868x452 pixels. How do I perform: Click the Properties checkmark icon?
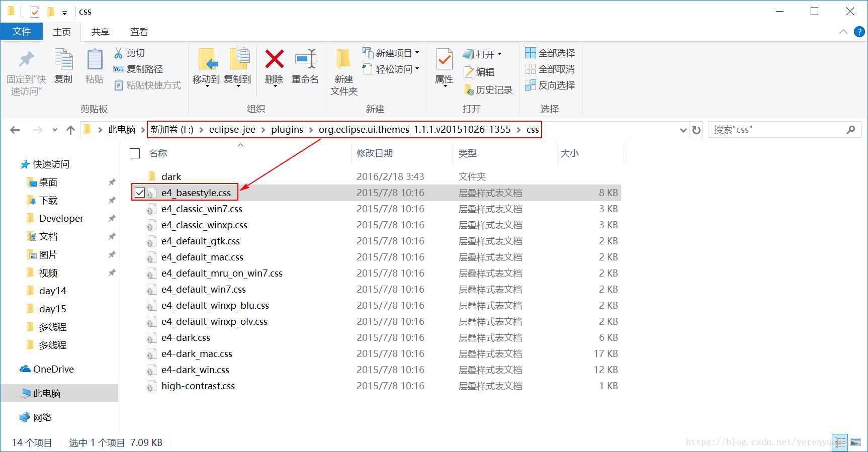coord(444,59)
